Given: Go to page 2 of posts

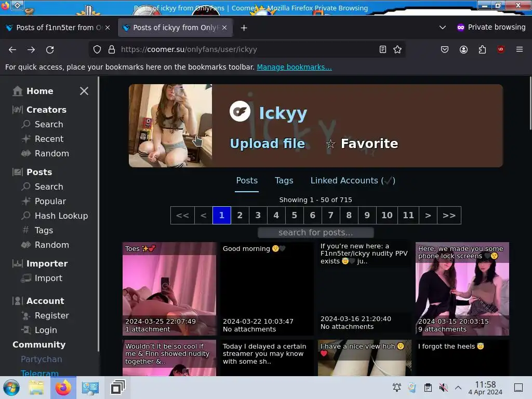Looking at the screenshot, I should pos(240,216).
